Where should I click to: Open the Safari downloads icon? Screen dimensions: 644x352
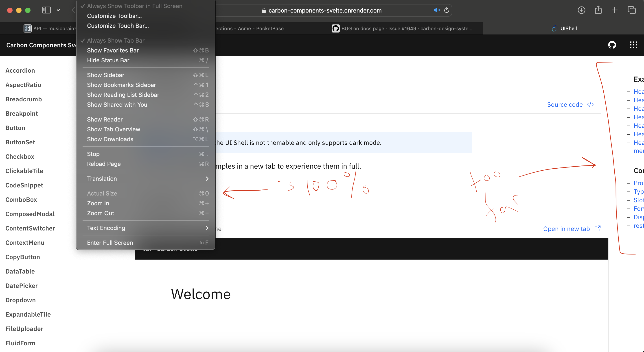tap(581, 10)
